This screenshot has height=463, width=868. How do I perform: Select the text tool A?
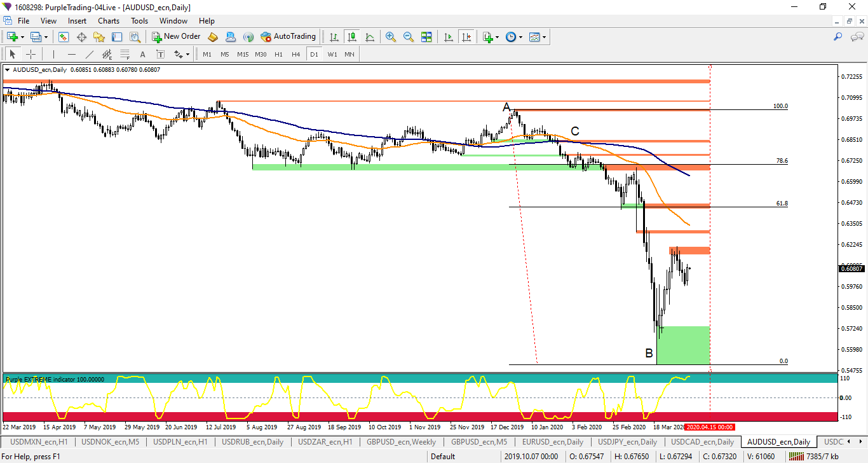point(142,54)
